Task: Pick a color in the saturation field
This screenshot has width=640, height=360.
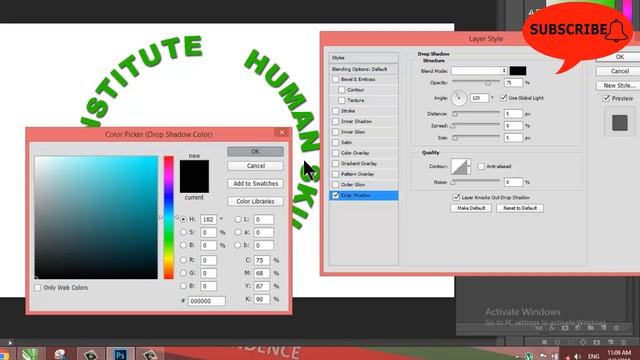Action: [x=96, y=217]
